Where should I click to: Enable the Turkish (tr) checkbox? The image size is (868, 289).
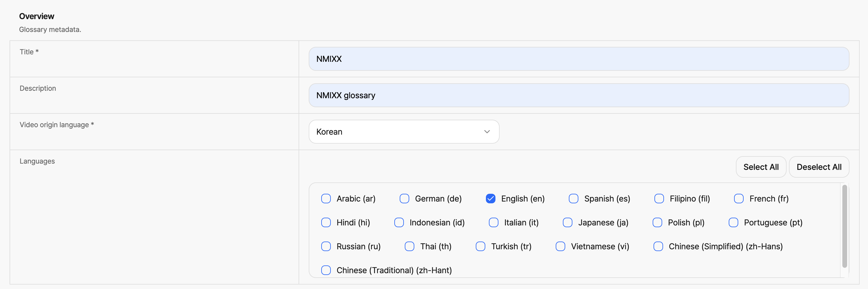(480, 247)
